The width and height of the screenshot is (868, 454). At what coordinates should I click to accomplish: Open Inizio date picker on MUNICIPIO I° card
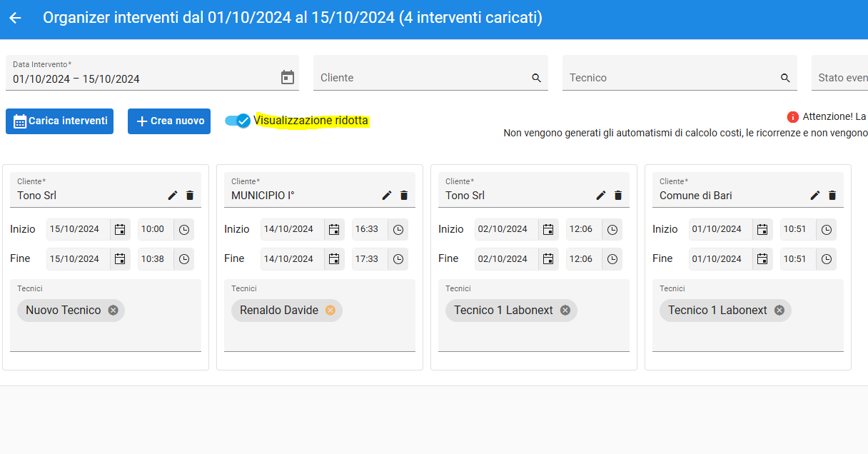click(x=334, y=229)
